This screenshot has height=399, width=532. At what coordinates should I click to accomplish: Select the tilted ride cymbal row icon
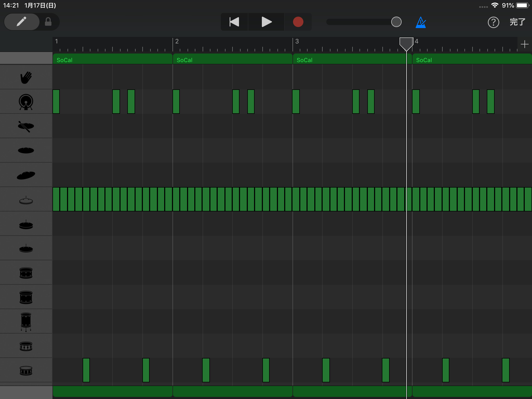[x=26, y=175]
